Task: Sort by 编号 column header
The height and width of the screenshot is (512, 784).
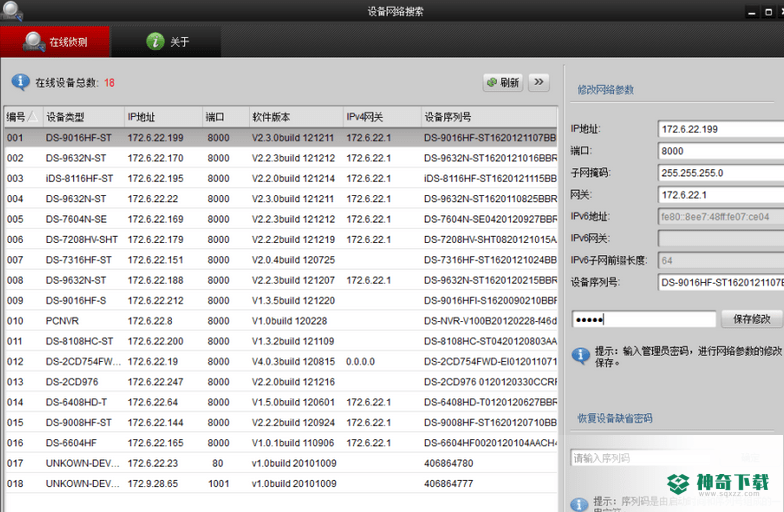Action: tap(23, 117)
